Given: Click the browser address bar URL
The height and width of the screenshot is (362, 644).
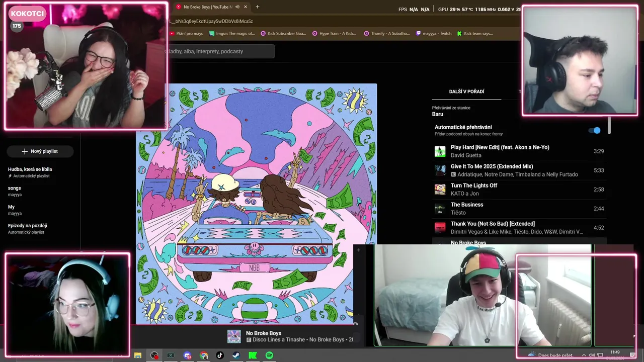Looking at the screenshot, I should 211,21.
